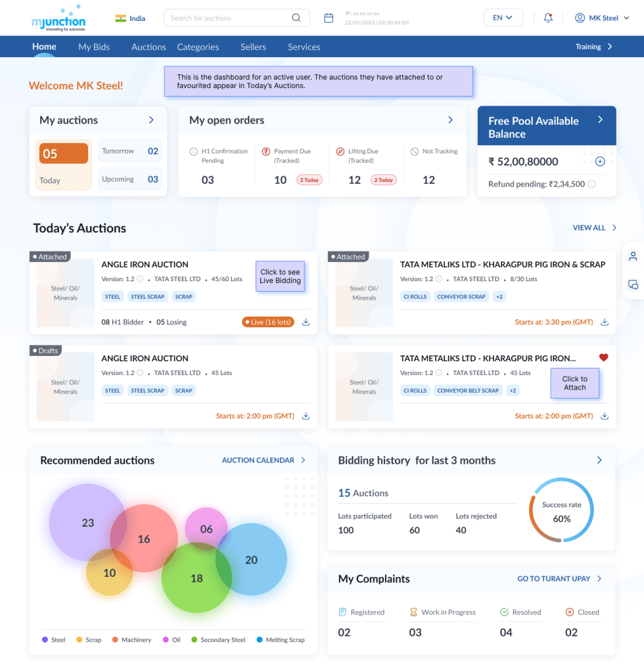This screenshot has width=644, height=672.
Task: Click info icon next to Refund pending
Action: click(x=591, y=185)
